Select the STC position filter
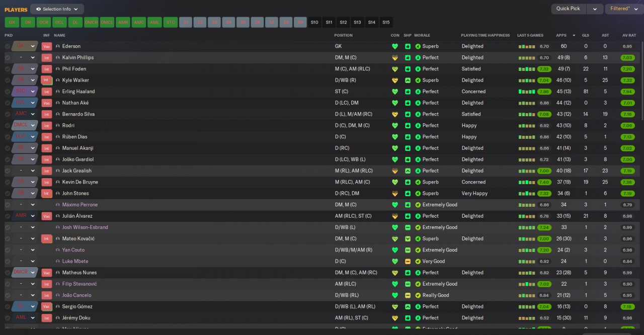This screenshot has height=335, width=644. click(171, 22)
